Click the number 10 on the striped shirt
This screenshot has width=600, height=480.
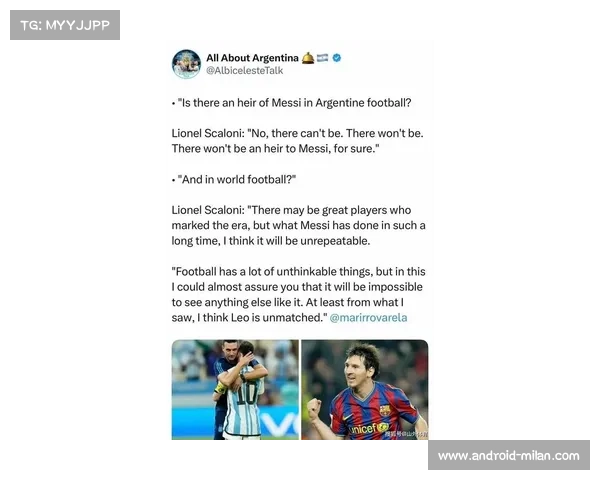point(246,395)
